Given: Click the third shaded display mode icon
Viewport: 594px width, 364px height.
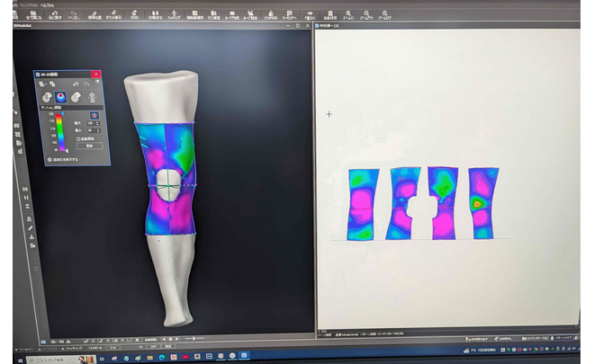Looking at the screenshot, I should [x=76, y=97].
